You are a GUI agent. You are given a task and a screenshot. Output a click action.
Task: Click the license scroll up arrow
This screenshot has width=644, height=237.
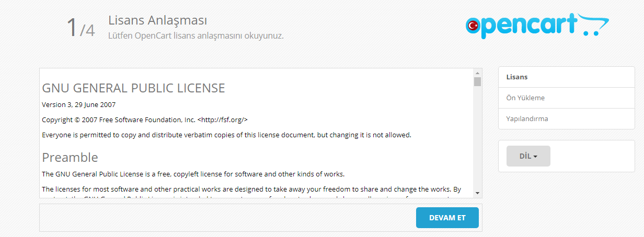pos(477,73)
